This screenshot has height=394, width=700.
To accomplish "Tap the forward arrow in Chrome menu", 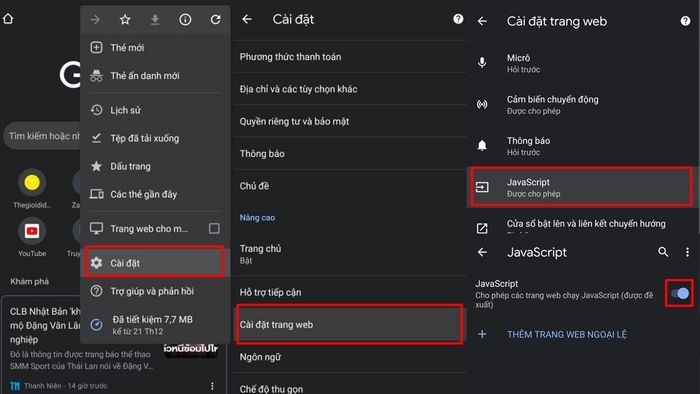I will click(x=95, y=19).
